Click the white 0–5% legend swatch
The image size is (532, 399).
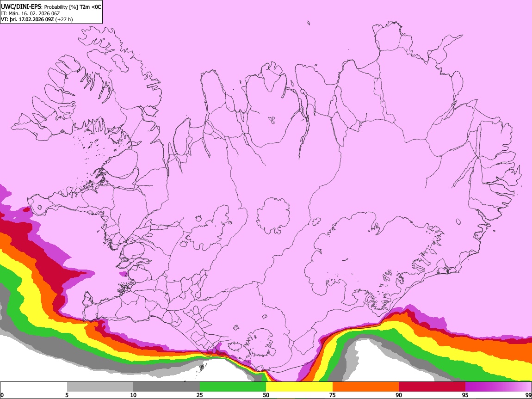pyautogui.click(x=34, y=387)
